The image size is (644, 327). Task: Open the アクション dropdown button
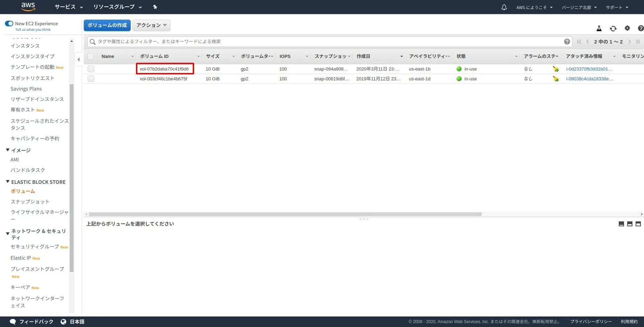tap(151, 25)
